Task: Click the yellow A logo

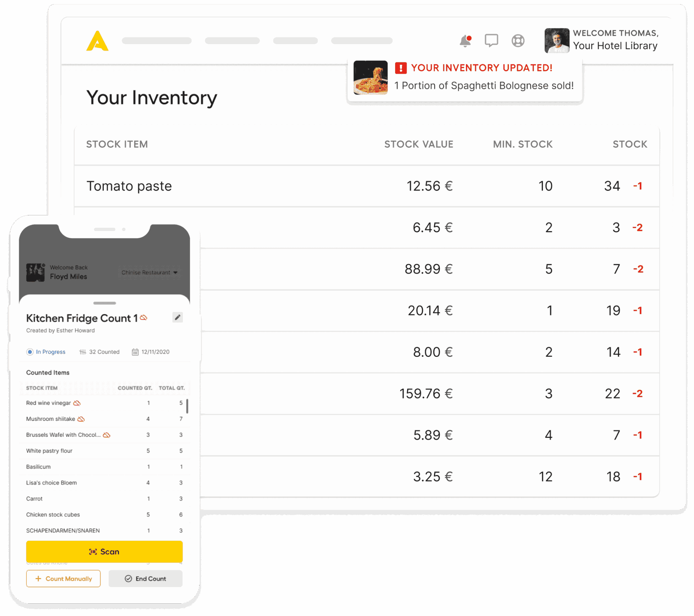Action: [x=97, y=41]
